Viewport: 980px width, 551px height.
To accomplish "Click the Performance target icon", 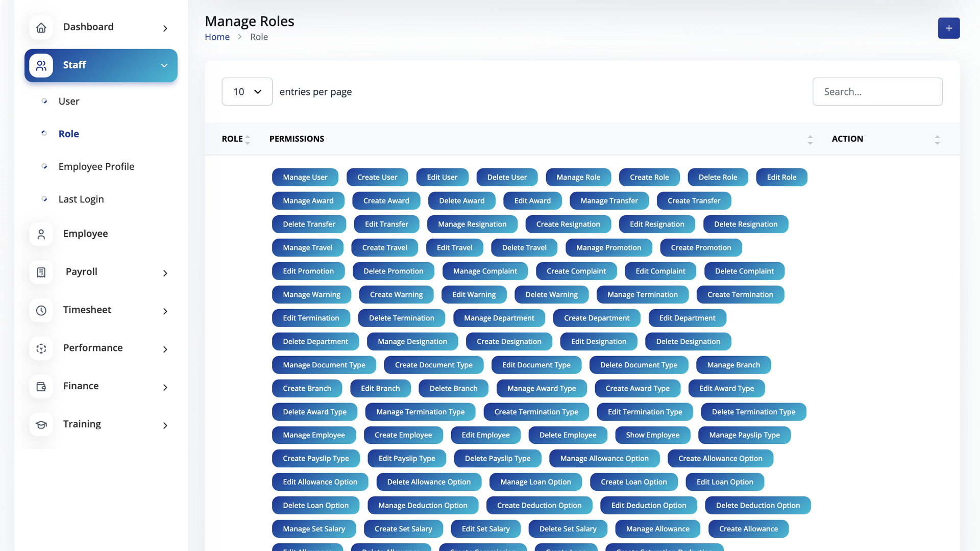I will [x=41, y=348].
